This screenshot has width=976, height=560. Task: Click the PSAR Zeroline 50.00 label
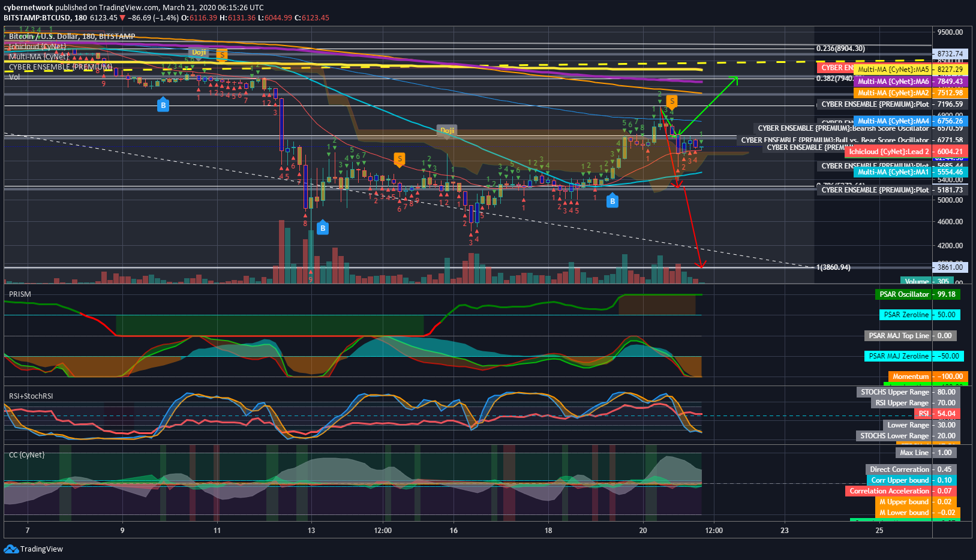pyautogui.click(x=920, y=315)
